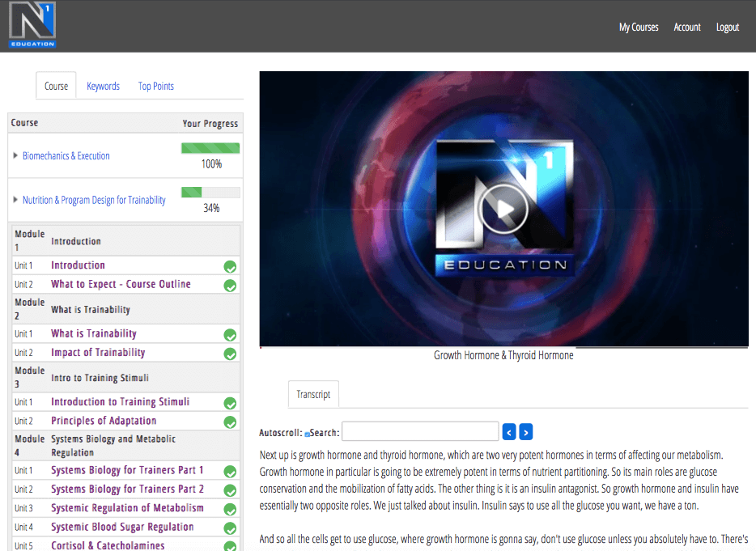Click the completion checkmark for Principles of Adaptation
756x551 pixels.
point(230,420)
